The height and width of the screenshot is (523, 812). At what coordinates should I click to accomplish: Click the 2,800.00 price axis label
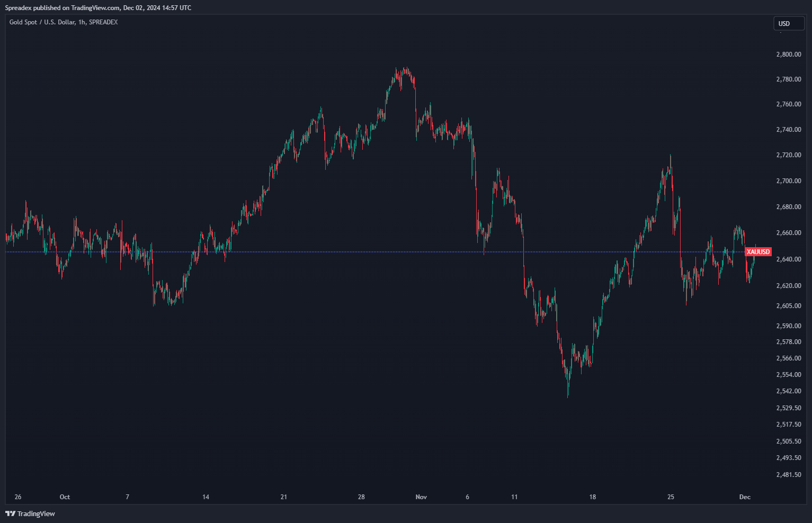(x=789, y=55)
